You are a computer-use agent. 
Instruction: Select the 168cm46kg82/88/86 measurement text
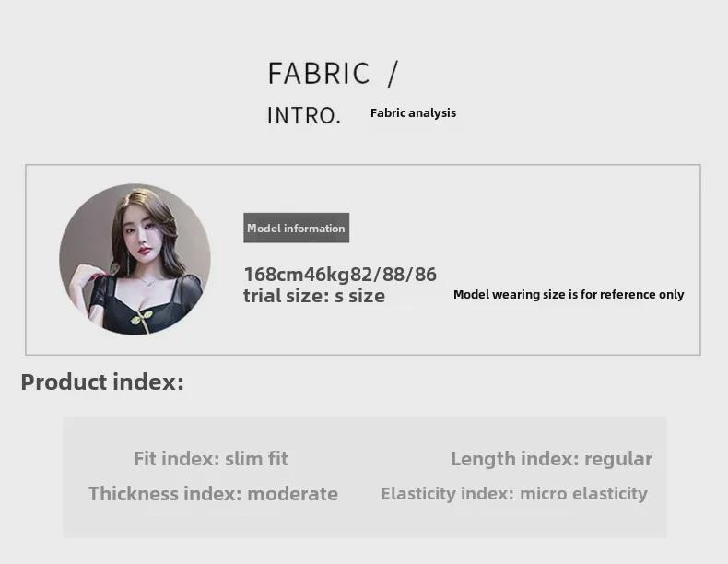340,274
